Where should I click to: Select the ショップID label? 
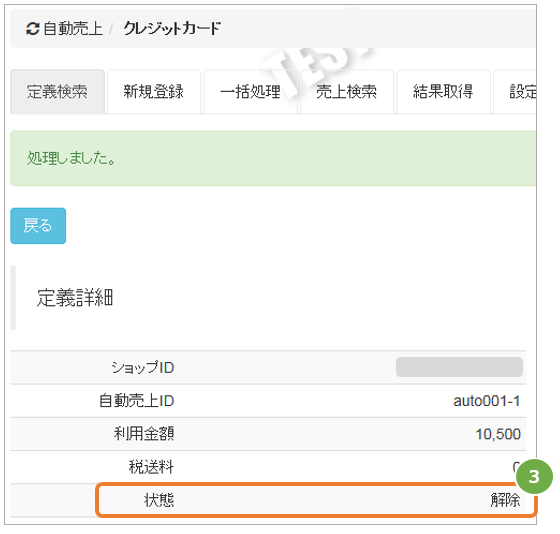click(x=142, y=367)
